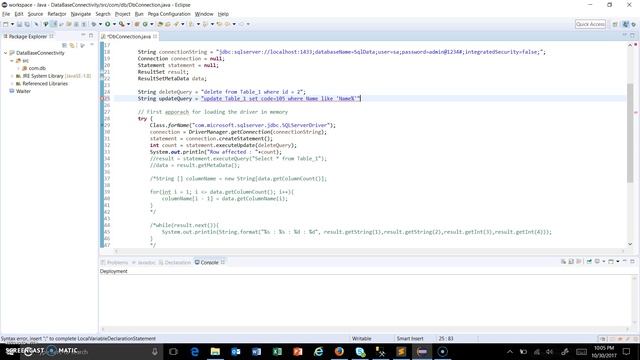
Task: Open the Refactor menu
Action: (57, 14)
